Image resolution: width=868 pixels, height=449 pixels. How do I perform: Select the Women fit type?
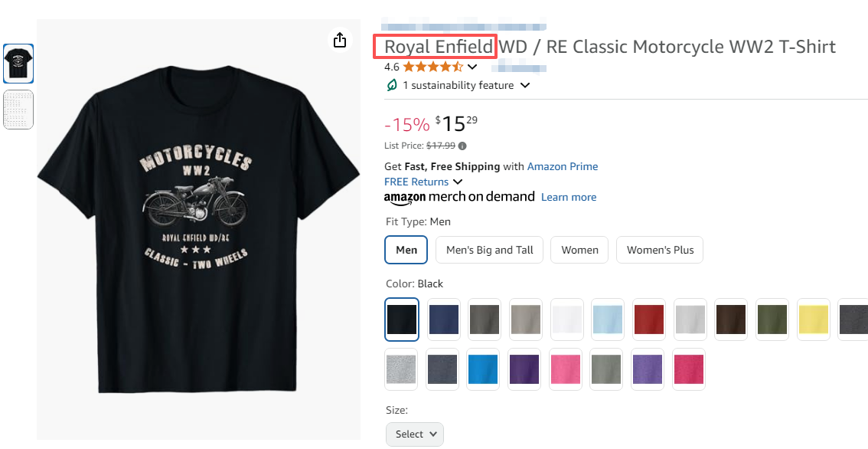(x=579, y=250)
